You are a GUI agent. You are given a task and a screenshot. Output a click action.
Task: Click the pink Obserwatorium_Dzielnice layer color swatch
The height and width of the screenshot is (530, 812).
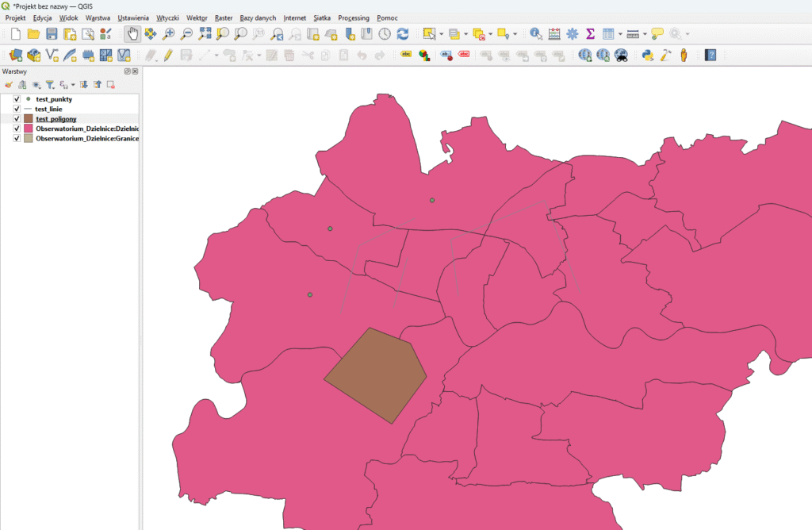click(29, 129)
